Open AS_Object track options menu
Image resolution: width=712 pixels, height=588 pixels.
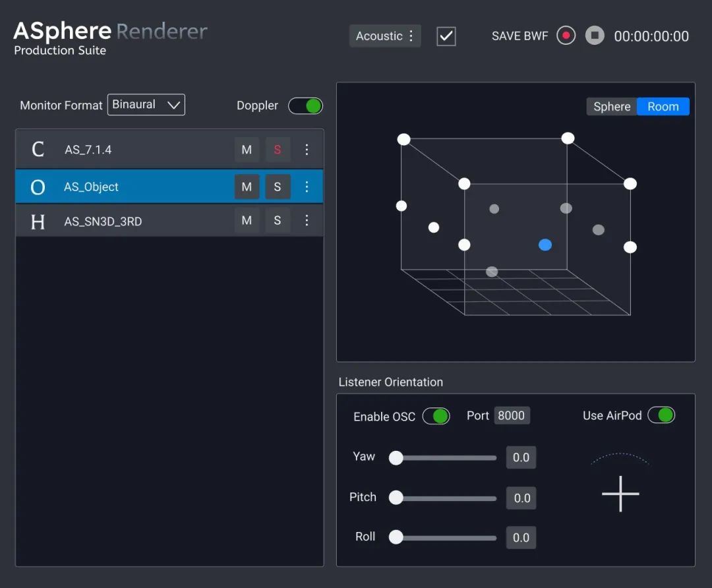[307, 187]
